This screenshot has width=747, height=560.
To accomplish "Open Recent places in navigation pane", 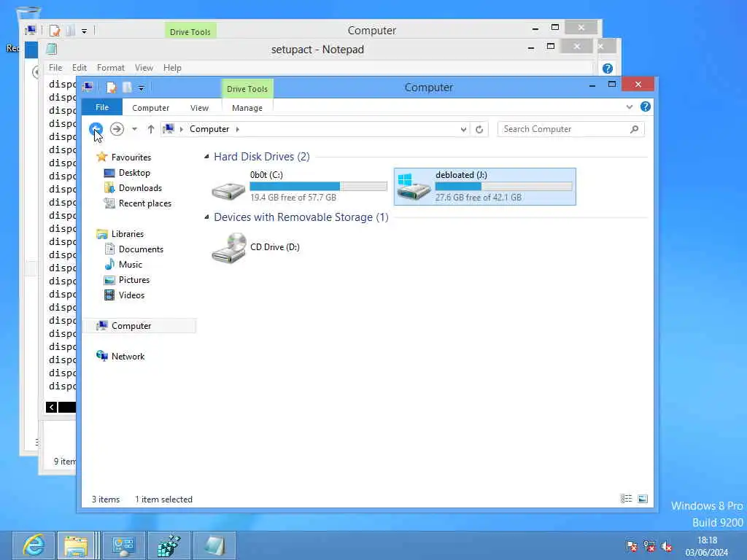I will [x=145, y=203].
